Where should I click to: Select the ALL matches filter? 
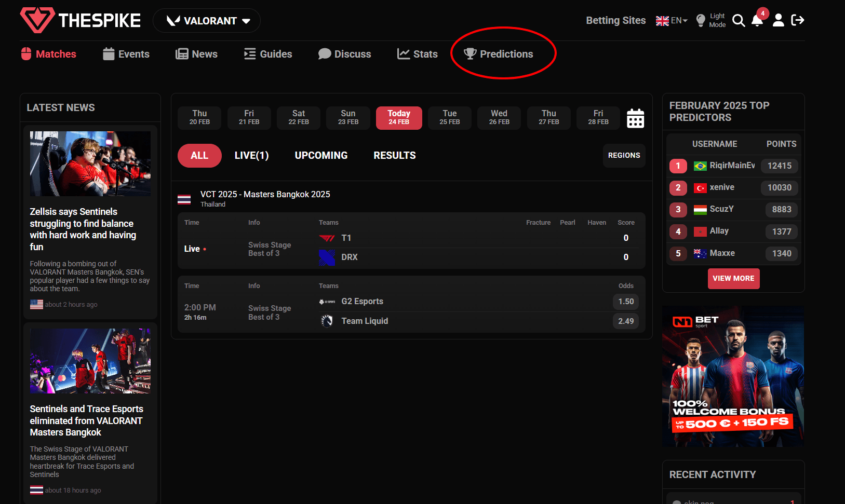pos(199,156)
